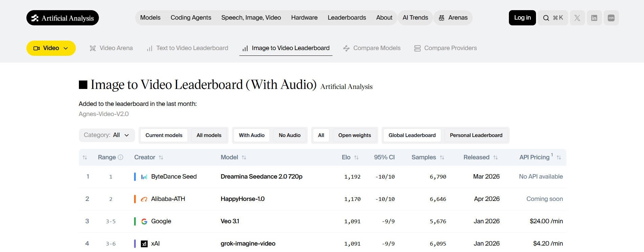
Task: Open the grok-imagine-video model
Action: [x=248, y=244]
